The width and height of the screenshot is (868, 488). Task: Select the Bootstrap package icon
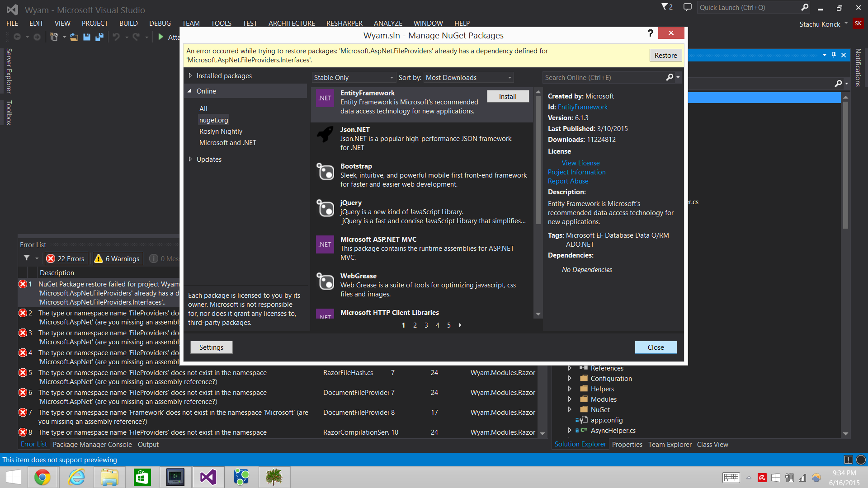(x=325, y=171)
